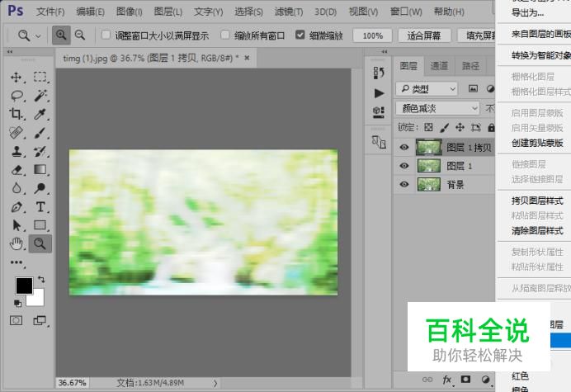Hide layer 图层 1 拷贝
Viewport: 571px width, 392px height.
tap(403, 147)
